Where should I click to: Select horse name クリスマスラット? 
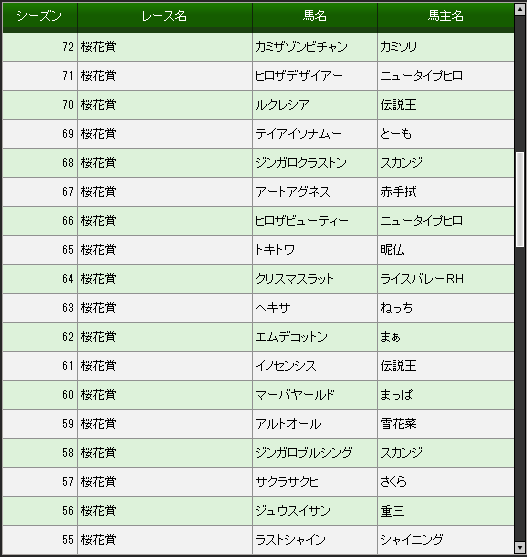(x=294, y=279)
